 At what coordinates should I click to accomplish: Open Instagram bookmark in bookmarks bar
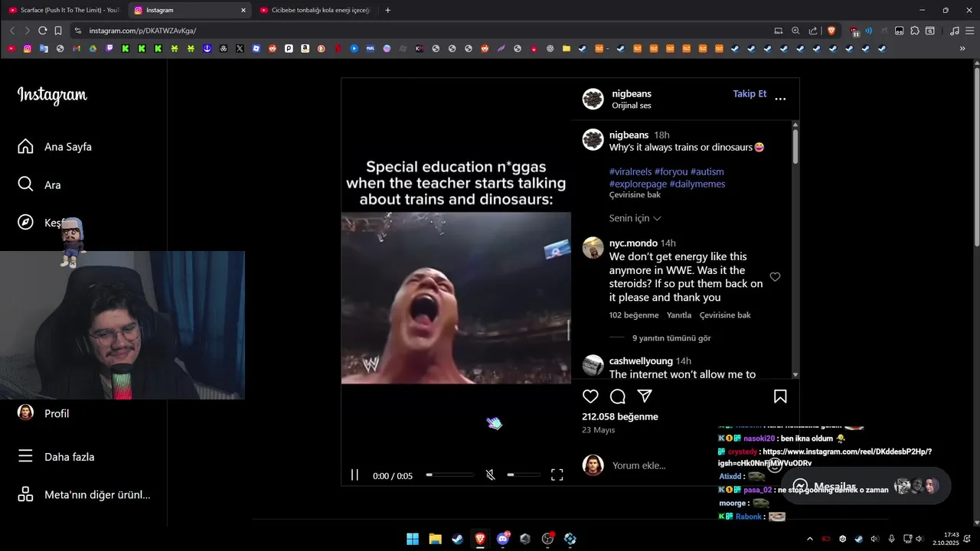[x=28, y=48]
